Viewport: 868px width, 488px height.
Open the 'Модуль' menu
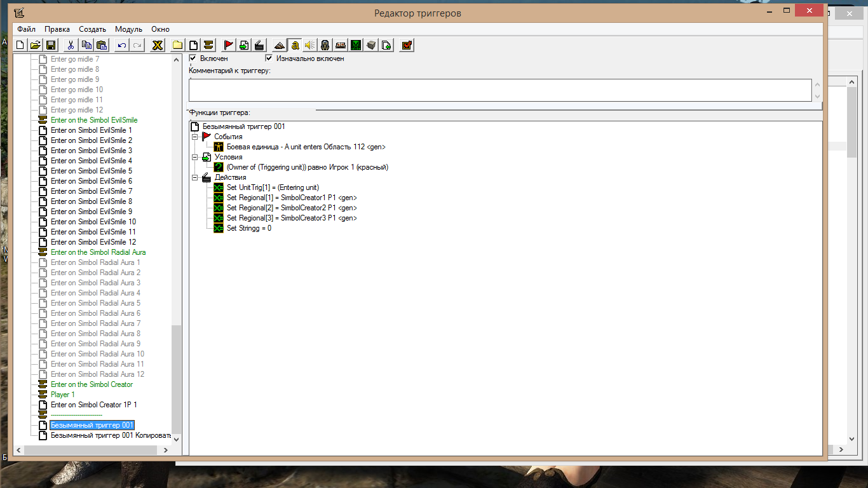point(128,29)
